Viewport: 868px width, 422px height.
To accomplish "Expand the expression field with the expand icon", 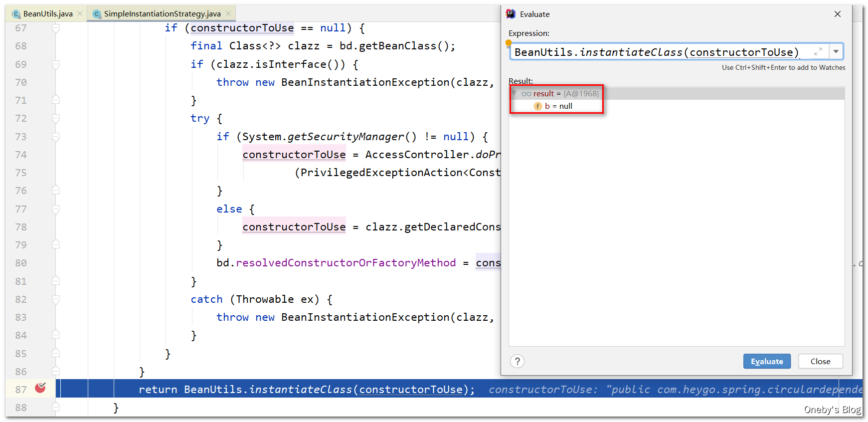I will coord(818,52).
